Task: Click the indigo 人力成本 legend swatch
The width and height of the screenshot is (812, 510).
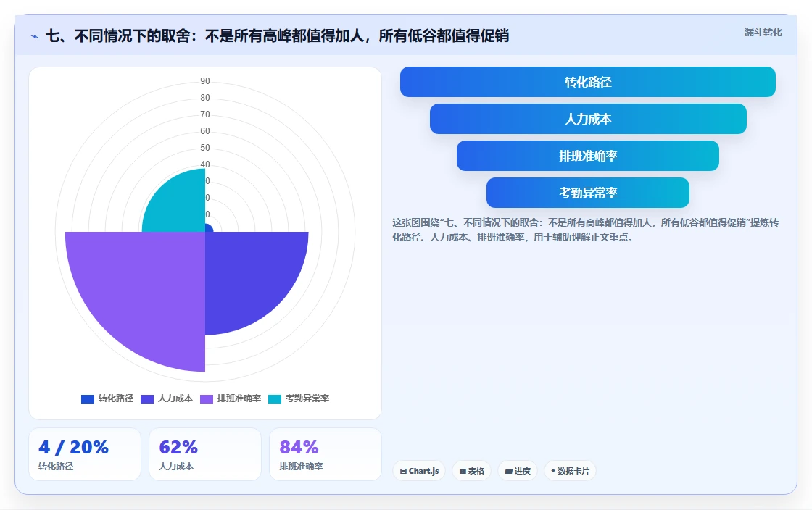Action: pyautogui.click(x=147, y=398)
